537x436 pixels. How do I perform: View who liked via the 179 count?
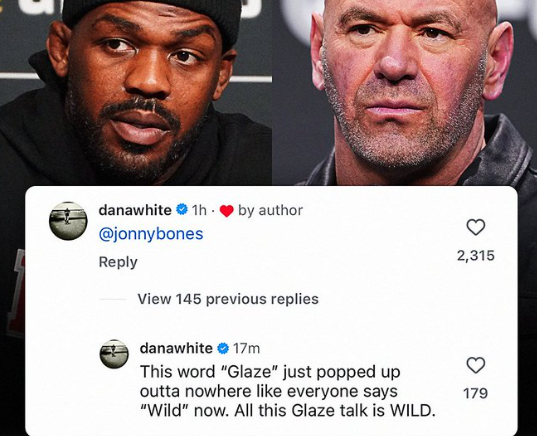[475, 394]
